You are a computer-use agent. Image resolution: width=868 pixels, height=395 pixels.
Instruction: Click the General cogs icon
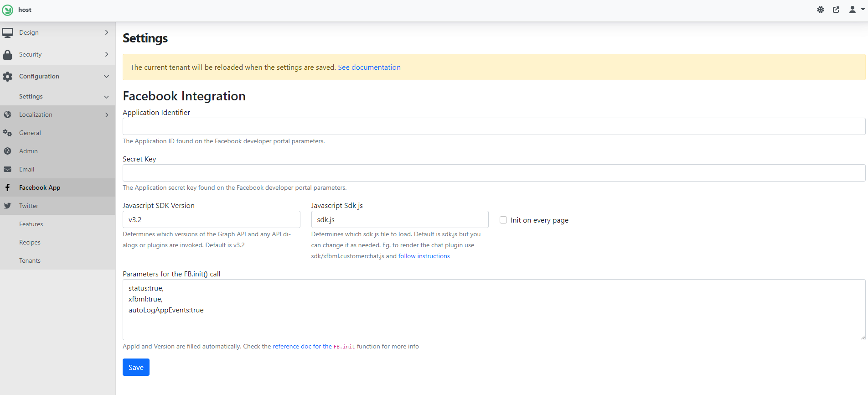pos(7,133)
